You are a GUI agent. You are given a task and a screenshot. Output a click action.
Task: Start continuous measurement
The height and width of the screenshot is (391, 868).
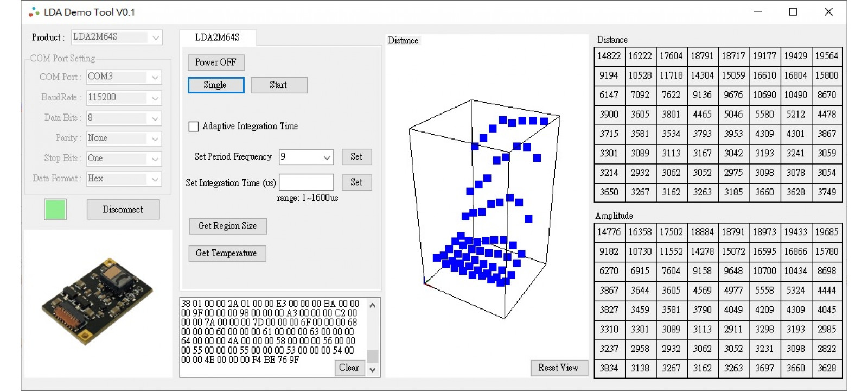point(278,85)
